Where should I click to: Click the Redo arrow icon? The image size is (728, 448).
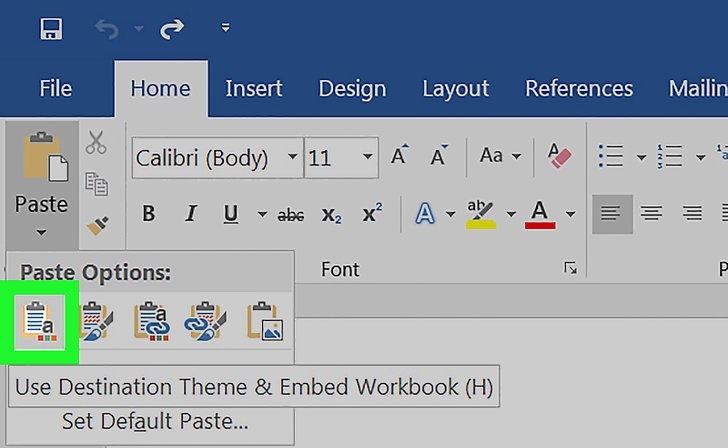(x=172, y=29)
